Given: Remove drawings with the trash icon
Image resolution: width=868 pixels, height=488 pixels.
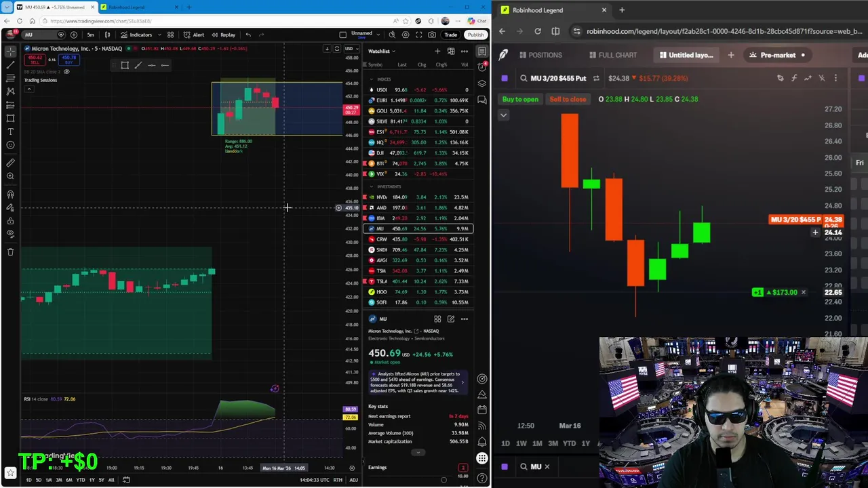Looking at the screenshot, I should coord(10,252).
